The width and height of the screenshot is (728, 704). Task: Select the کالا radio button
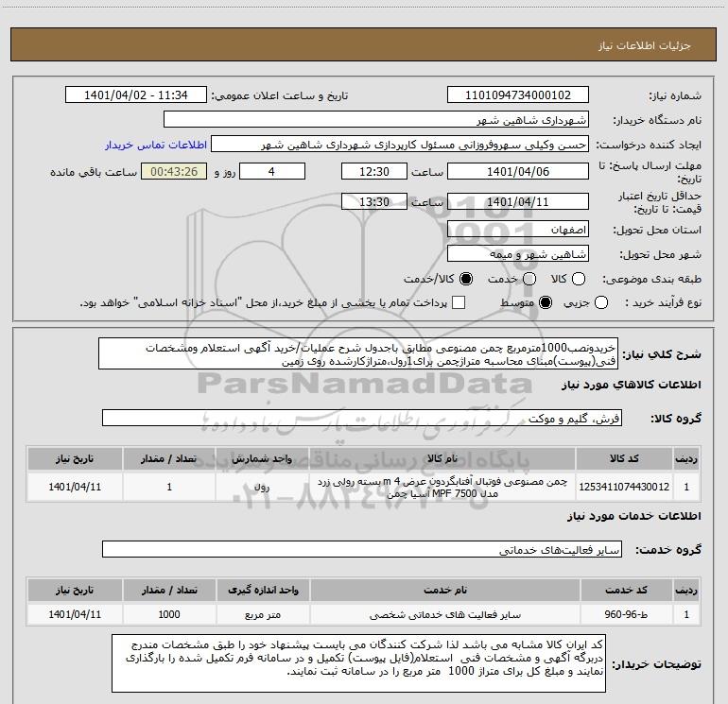click(579, 279)
